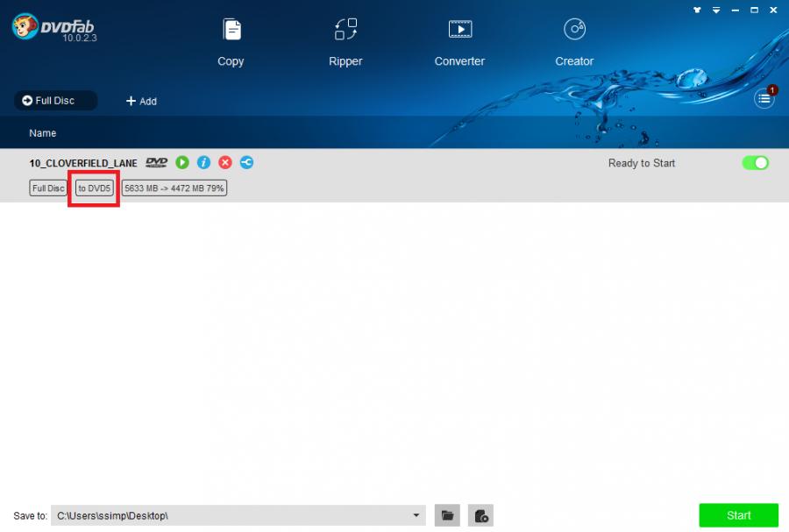Select the 'to DVD5' output option

pos(94,188)
